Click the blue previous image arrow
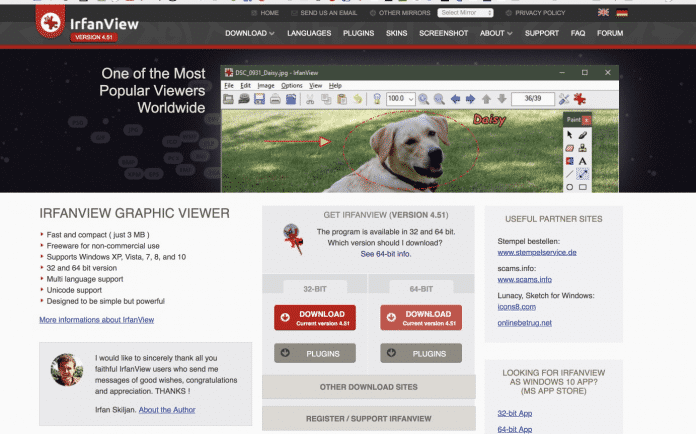 455,99
